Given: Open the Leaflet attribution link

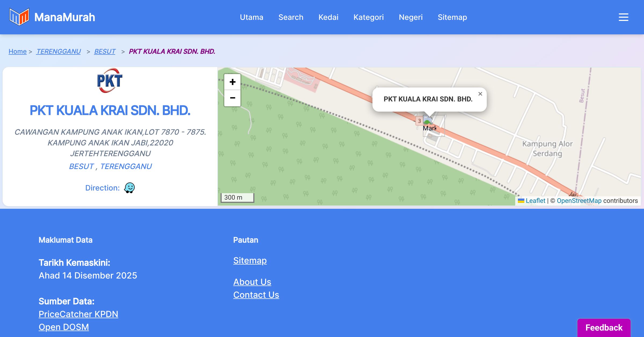Looking at the screenshot, I should pyautogui.click(x=535, y=201).
